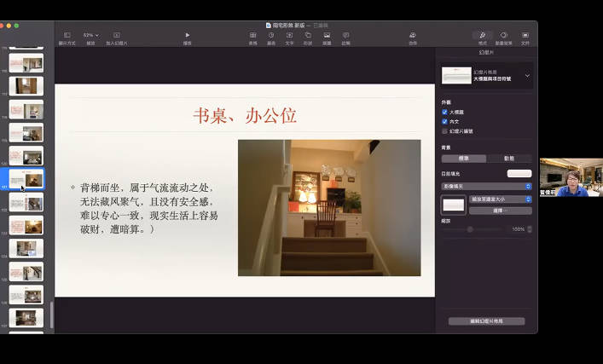
Task: Click the Collaborate (合作) icon
Action: pos(413,35)
